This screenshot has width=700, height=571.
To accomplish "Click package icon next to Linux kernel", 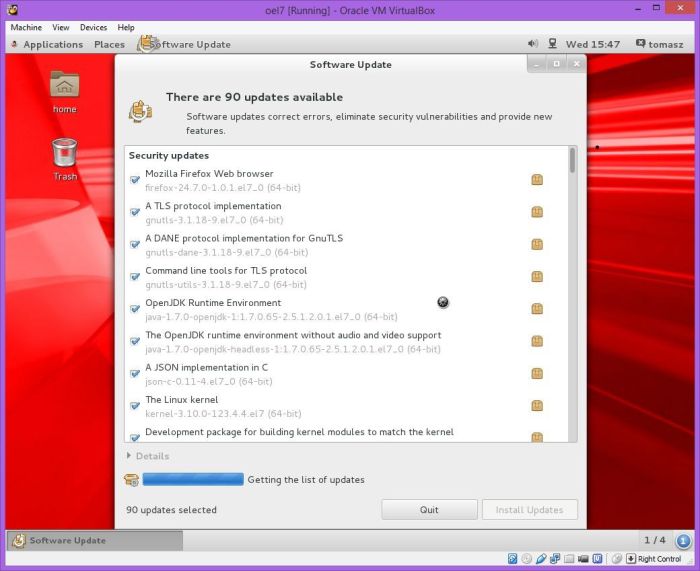I will pos(537,406).
